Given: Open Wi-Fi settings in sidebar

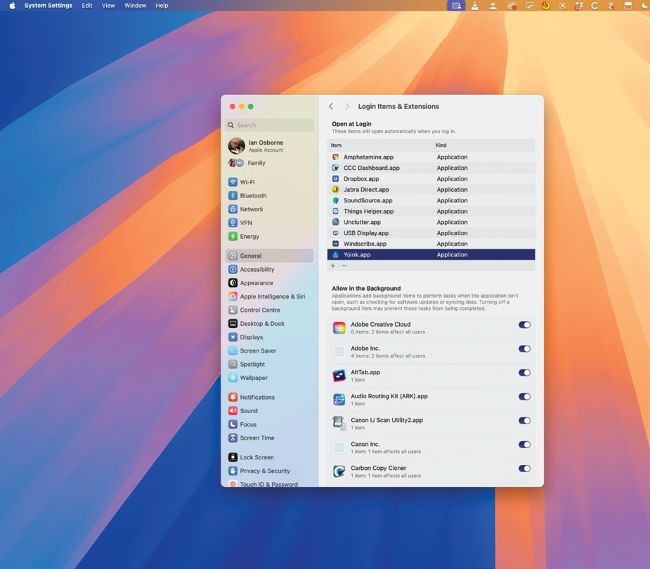Looking at the screenshot, I should (x=269, y=182).
